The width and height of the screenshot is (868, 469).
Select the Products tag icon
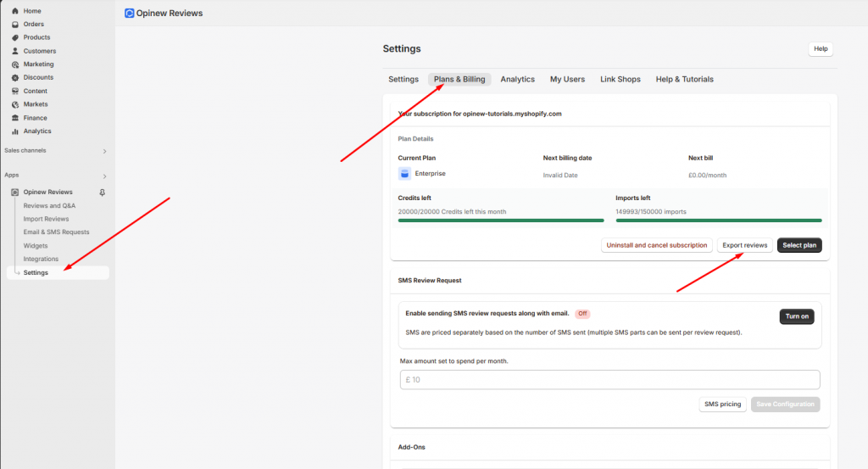coord(15,37)
